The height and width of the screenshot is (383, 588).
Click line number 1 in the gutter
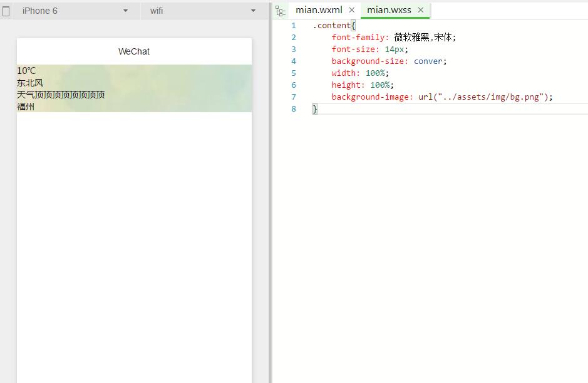coord(293,26)
